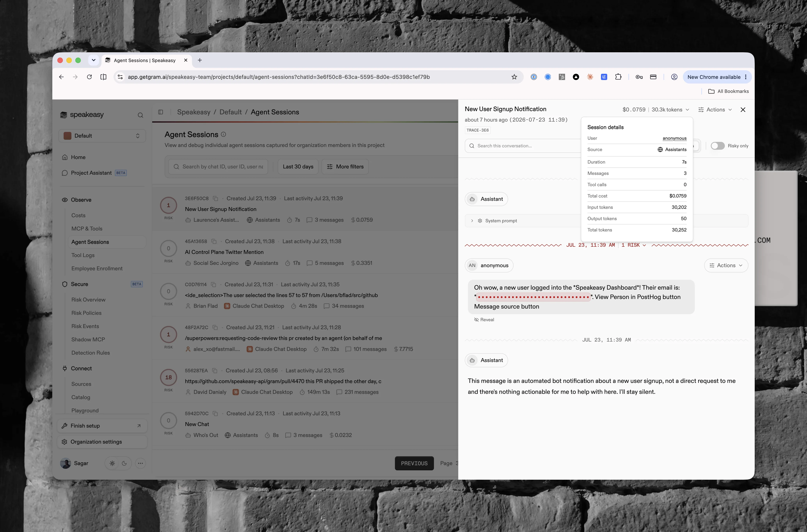Click the info icon next to Agent Sessions heading
This screenshot has width=807, height=532.
tap(224, 134)
